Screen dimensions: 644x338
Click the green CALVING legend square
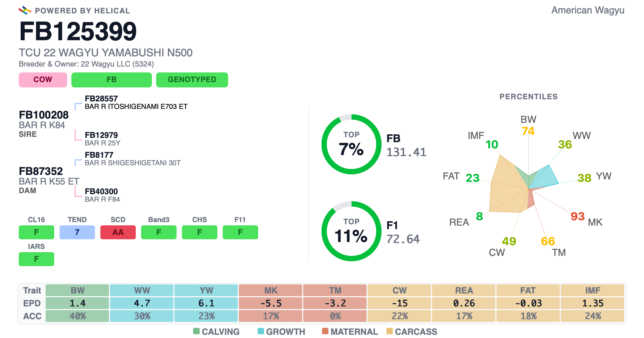[x=196, y=331]
